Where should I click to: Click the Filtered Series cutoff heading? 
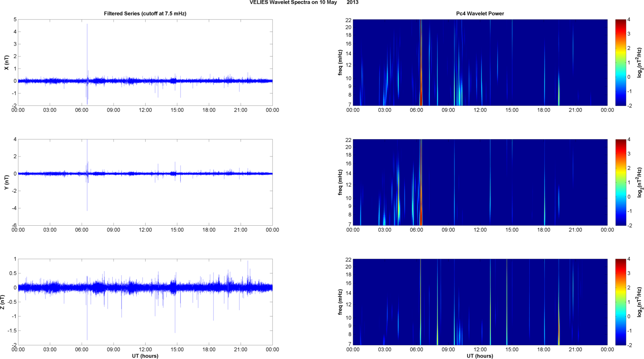tap(145, 13)
